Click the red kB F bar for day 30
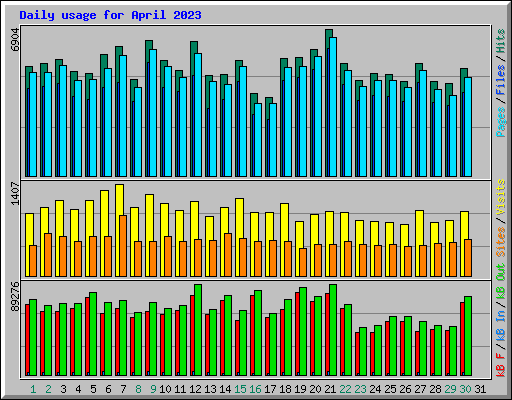Screen dimensions: 512x400 (462, 339)
